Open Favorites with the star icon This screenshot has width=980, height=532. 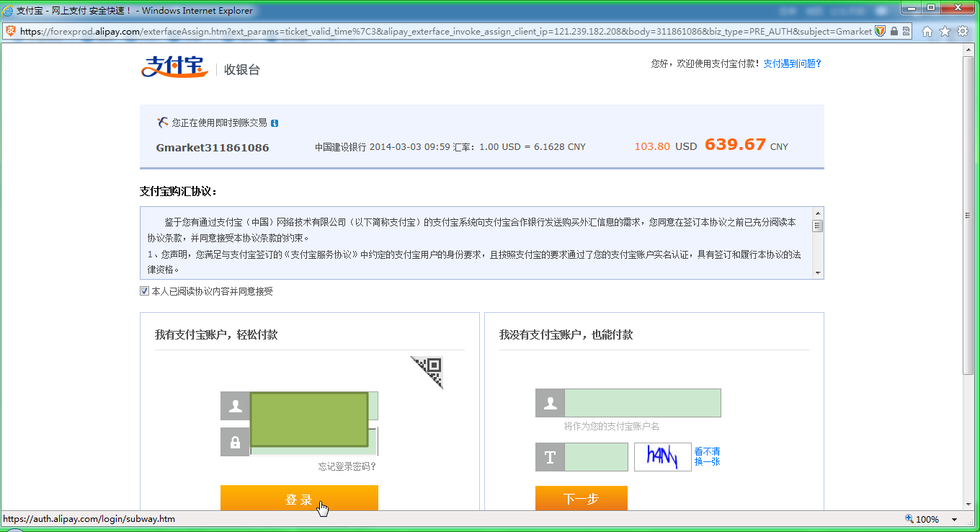(945, 32)
